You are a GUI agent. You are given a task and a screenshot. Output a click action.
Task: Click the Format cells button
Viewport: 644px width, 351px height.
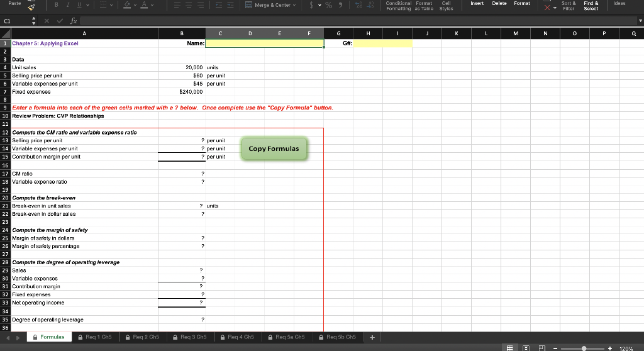tap(522, 3)
